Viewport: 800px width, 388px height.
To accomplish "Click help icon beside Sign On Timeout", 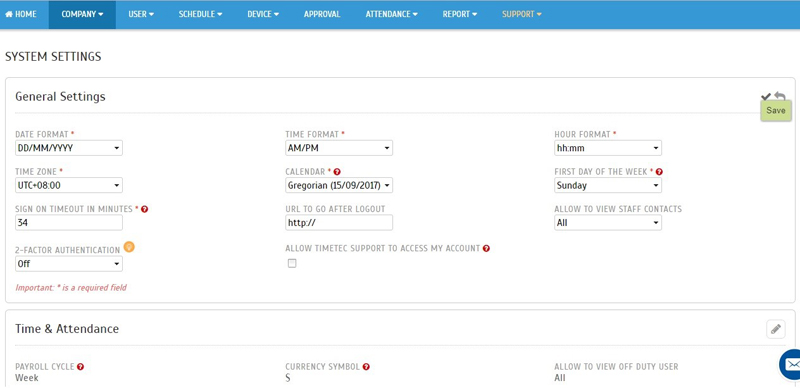I will [144, 209].
